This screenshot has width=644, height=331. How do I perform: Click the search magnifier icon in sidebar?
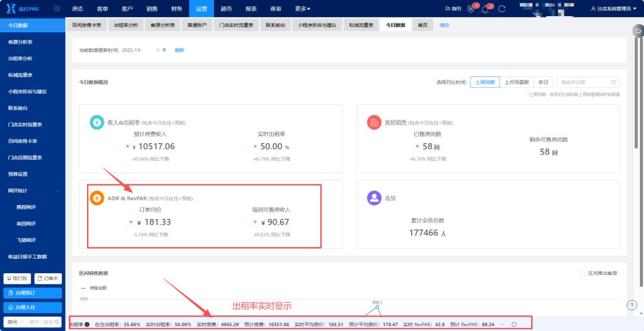[57, 322]
